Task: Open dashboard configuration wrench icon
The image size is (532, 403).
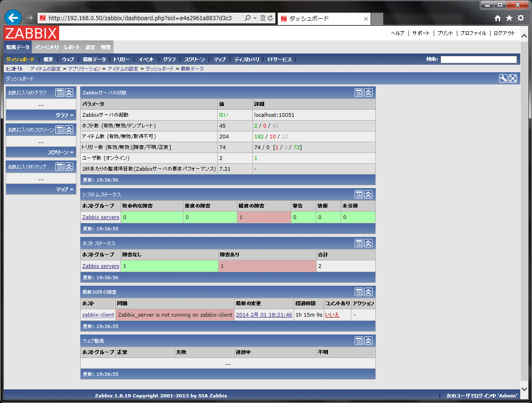Action: (503, 78)
